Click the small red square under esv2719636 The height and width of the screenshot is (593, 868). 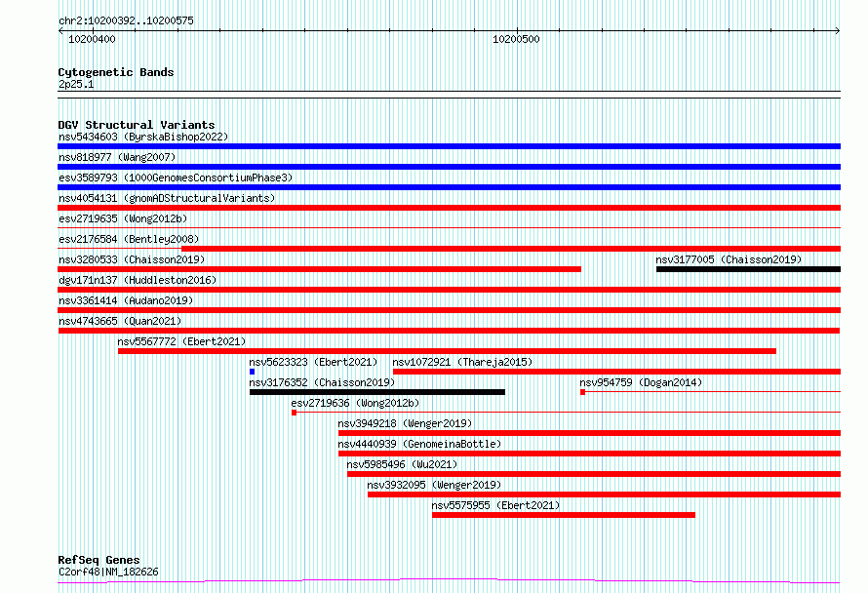tap(294, 413)
